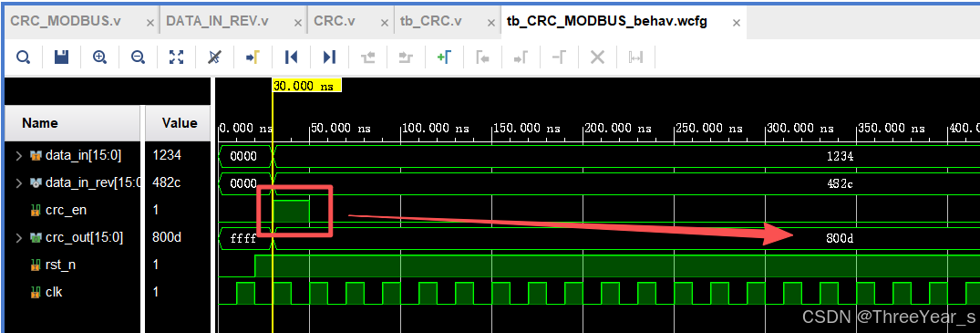
Task: Click the toggle cursor snapping icon
Action: pos(214,57)
